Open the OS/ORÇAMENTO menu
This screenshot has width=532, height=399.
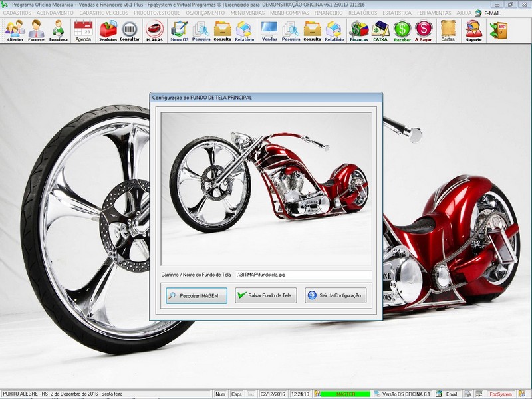pos(205,13)
